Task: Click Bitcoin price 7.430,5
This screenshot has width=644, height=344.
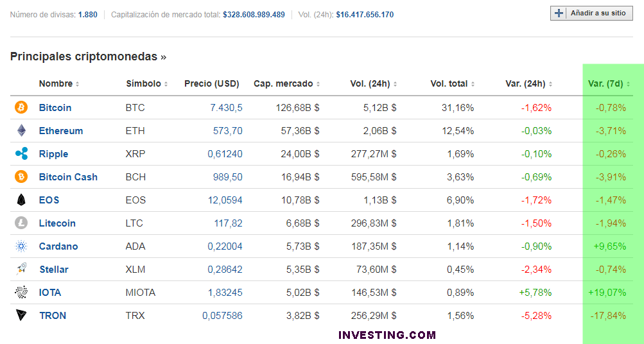Action: pos(226,108)
